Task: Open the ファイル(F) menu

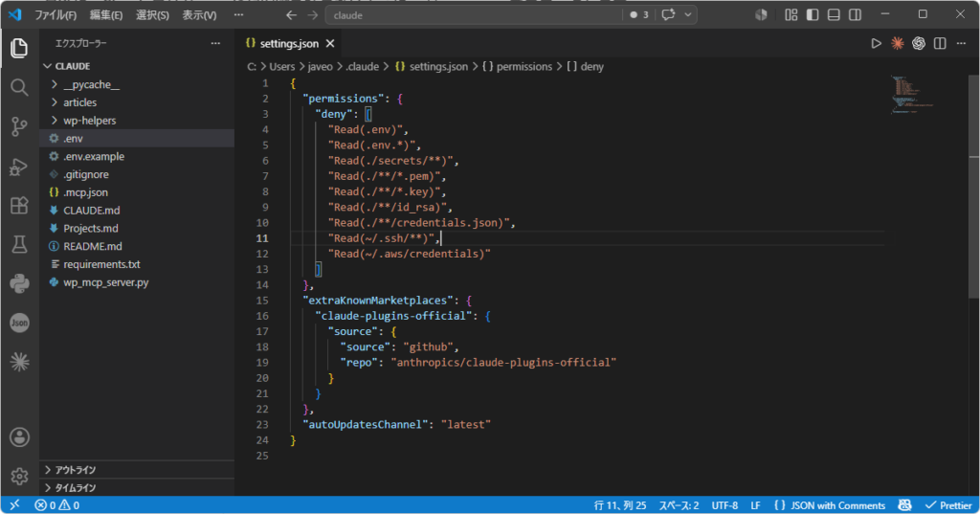Action: (56, 15)
